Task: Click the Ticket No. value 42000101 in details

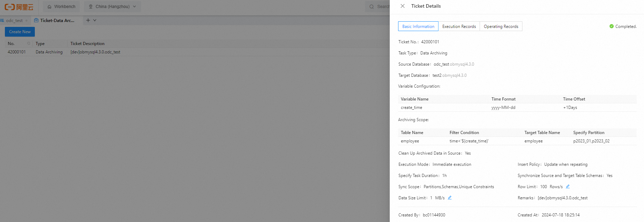Action: point(430,42)
